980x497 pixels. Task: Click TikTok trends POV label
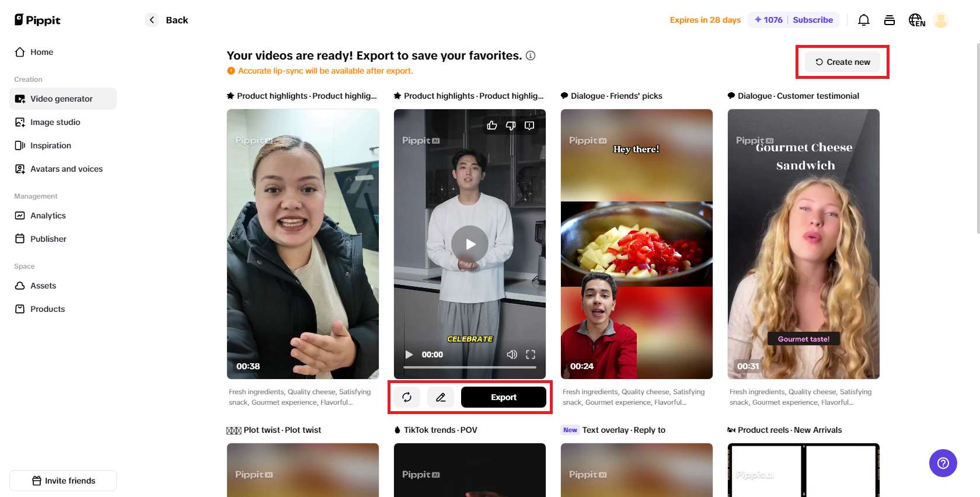tap(440, 430)
